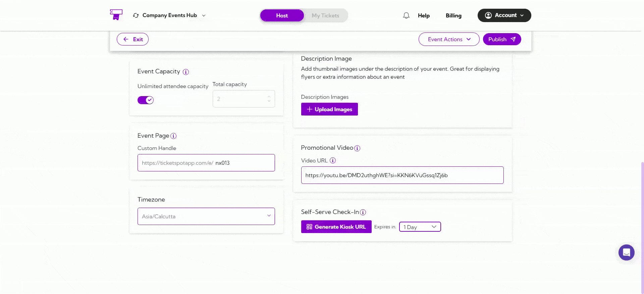The height and width of the screenshot is (294, 644).
Task: Click the Promotional Video info icon
Action: (x=357, y=148)
